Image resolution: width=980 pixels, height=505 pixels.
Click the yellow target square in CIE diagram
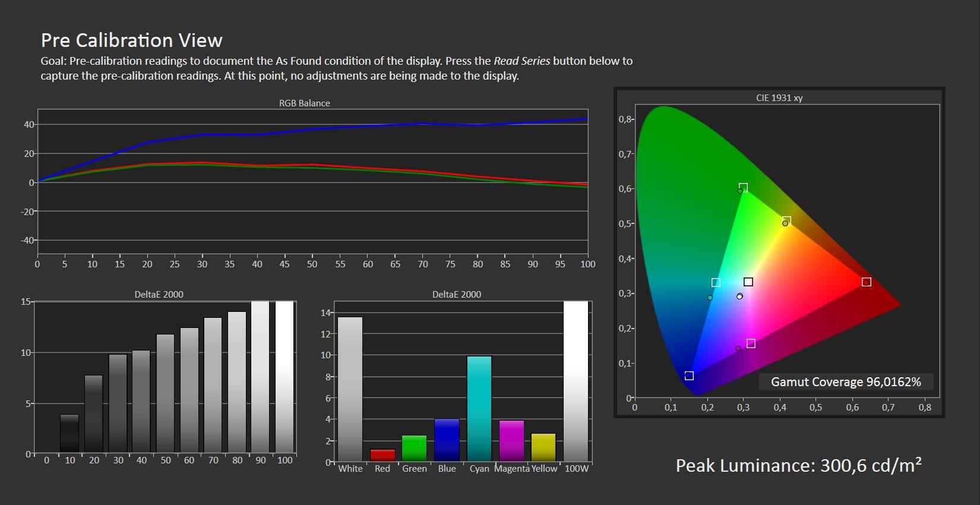(786, 221)
